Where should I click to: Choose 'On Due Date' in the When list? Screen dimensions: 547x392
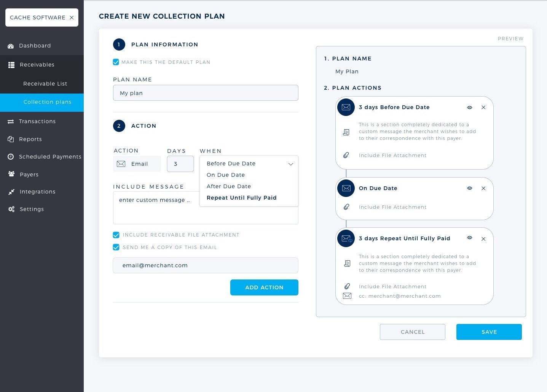pyautogui.click(x=226, y=175)
